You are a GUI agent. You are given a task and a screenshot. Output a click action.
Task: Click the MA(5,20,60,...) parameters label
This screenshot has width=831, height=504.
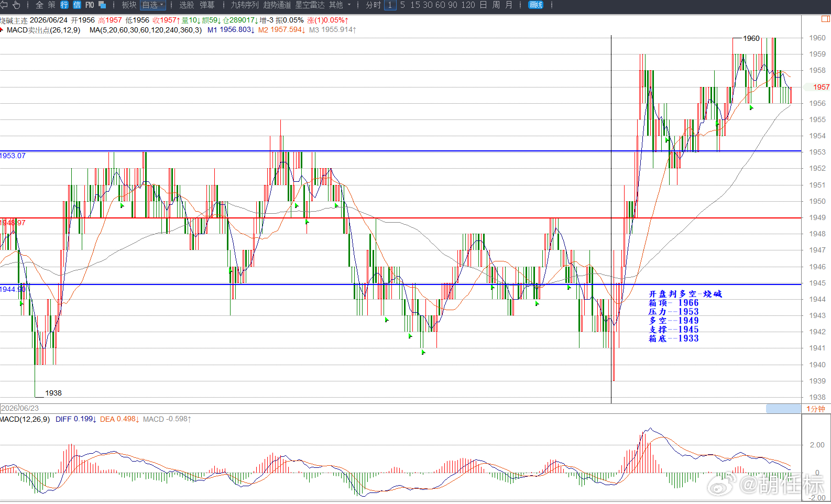[146, 30]
